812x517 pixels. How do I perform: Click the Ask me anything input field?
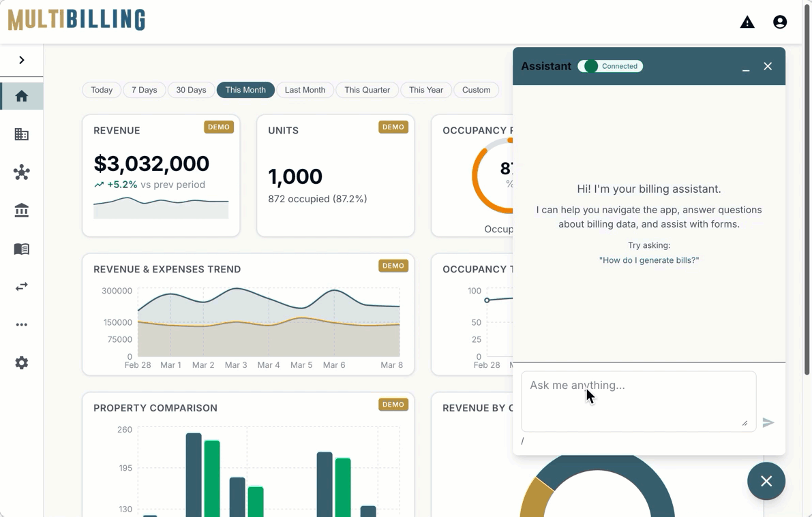click(637, 401)
